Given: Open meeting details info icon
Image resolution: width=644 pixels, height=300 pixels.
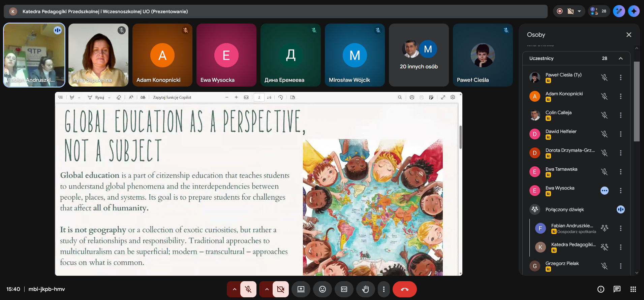Looking at the screenshot, I should [601, 289].
